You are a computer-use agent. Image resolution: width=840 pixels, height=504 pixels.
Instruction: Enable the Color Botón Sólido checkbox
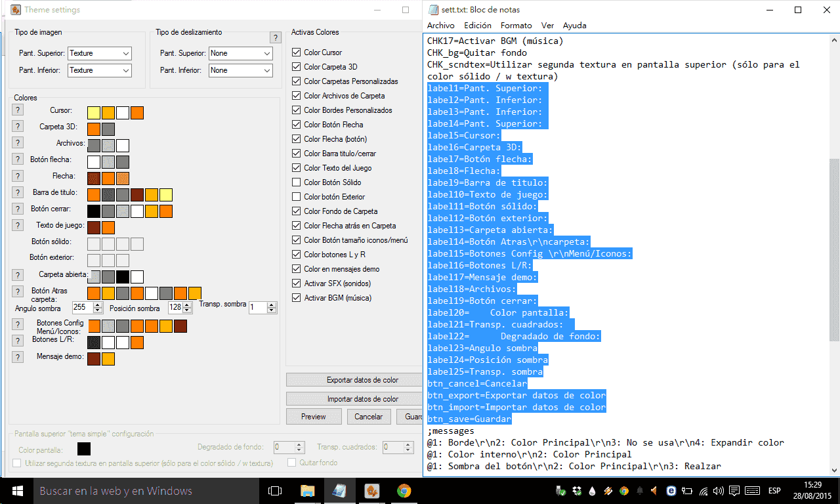[x=297, y=182]
